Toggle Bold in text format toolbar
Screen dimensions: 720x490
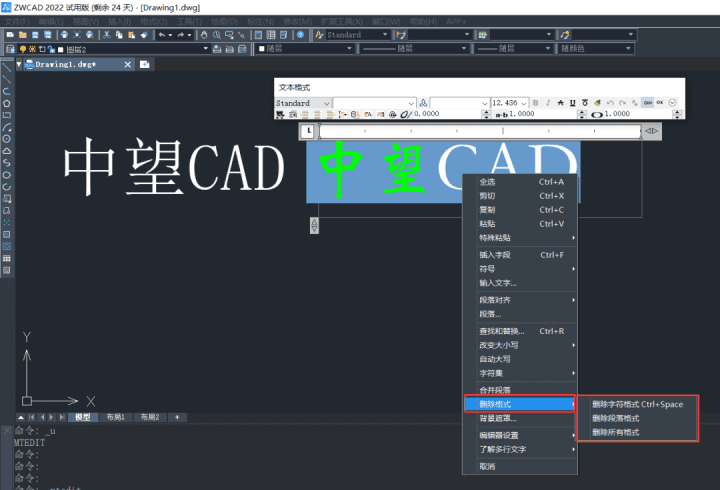pos(535,103)
